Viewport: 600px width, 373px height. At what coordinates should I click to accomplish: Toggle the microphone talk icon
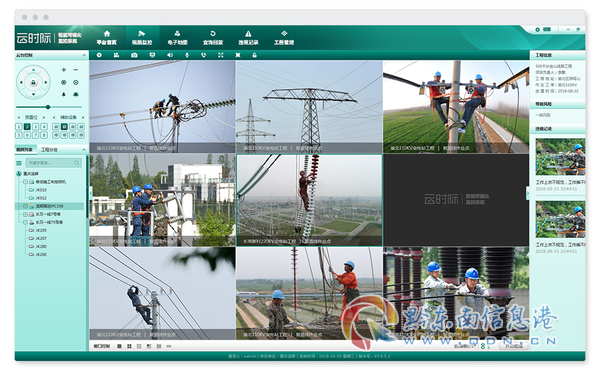pyautogui.click(x=187, y=55)
